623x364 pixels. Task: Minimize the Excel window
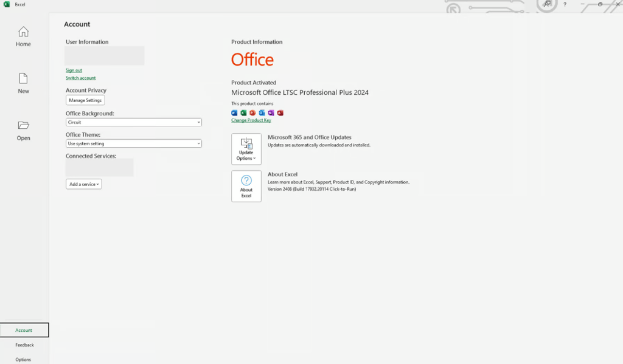coord(582,4)
